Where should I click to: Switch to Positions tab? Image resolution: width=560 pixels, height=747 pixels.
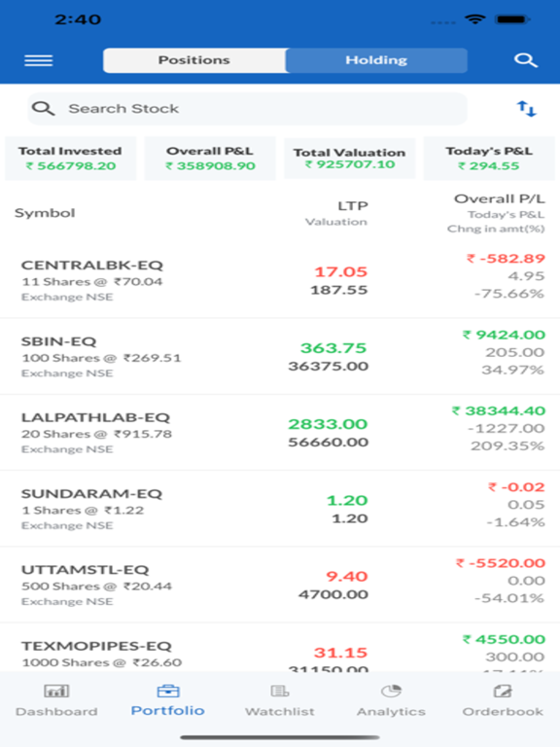point(194,60)
